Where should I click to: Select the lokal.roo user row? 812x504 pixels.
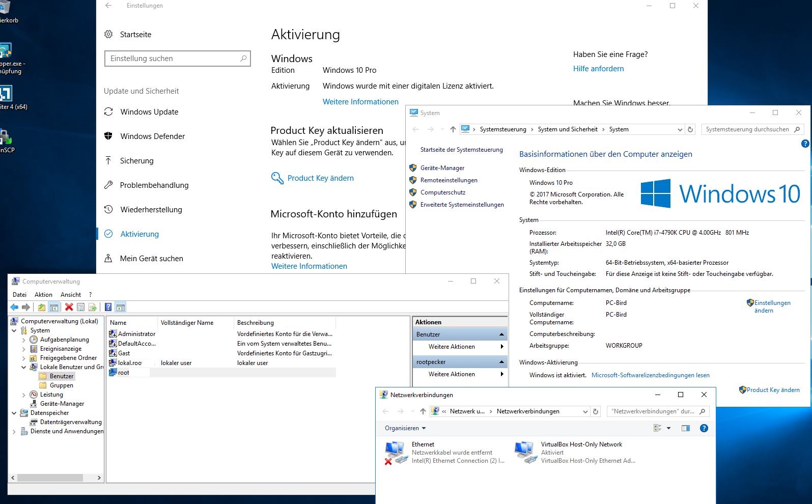click(222, 363)
